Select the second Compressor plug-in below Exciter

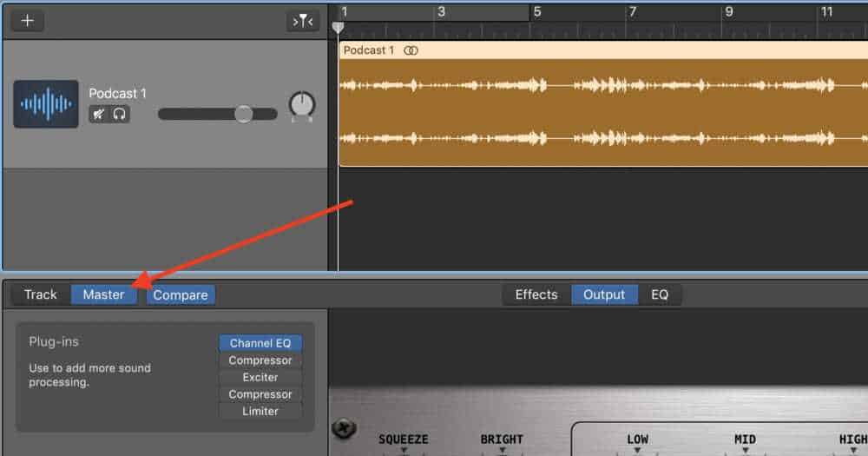[260, 394]
